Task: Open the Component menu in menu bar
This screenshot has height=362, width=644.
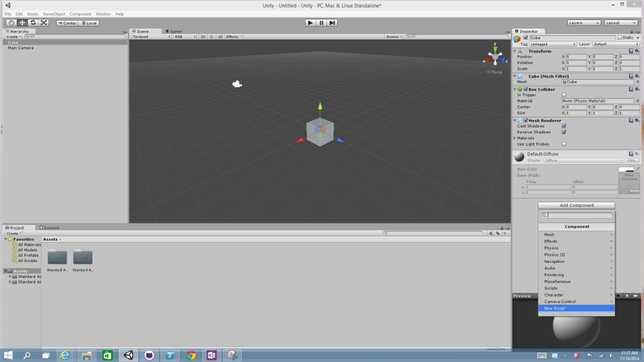Action: [80, 14]
